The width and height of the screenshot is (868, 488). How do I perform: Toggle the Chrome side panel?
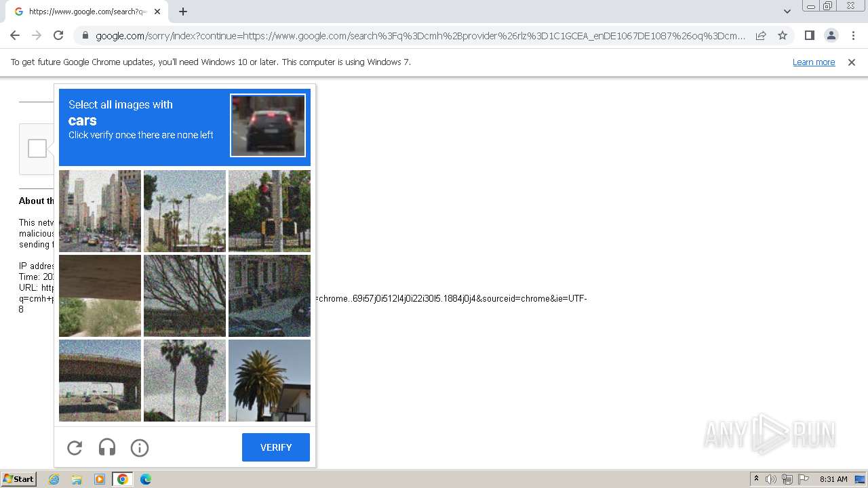(809, 35)
